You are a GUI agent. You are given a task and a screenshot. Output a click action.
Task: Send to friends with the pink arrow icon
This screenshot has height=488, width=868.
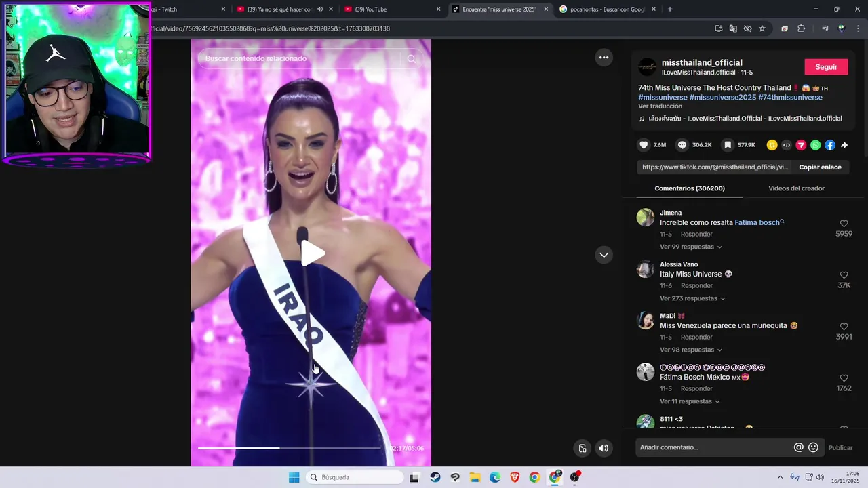click(801, 145)
